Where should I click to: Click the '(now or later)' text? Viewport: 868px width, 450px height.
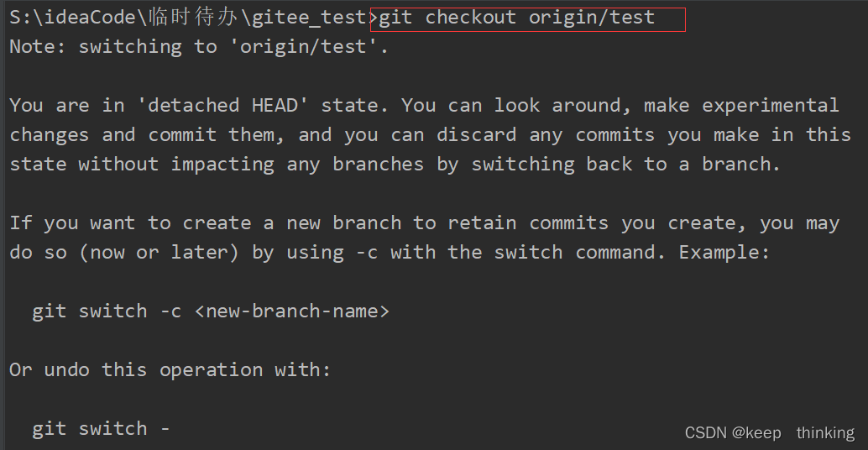click(159, 253)
